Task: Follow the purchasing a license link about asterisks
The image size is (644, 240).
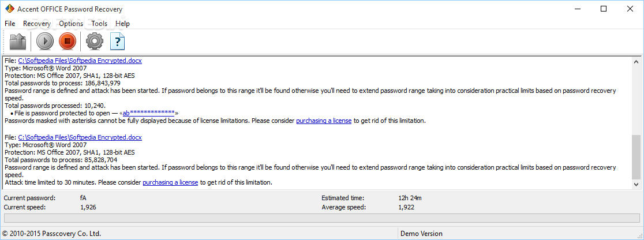Action: [x=324, y=121]
